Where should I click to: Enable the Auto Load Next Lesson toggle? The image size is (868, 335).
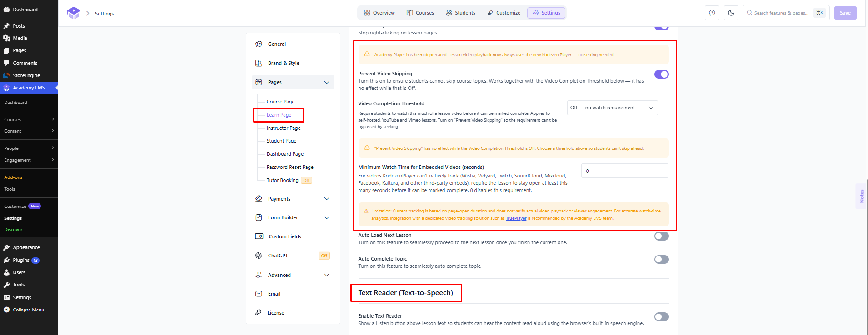pyautogui.click(x=662, y=236)
